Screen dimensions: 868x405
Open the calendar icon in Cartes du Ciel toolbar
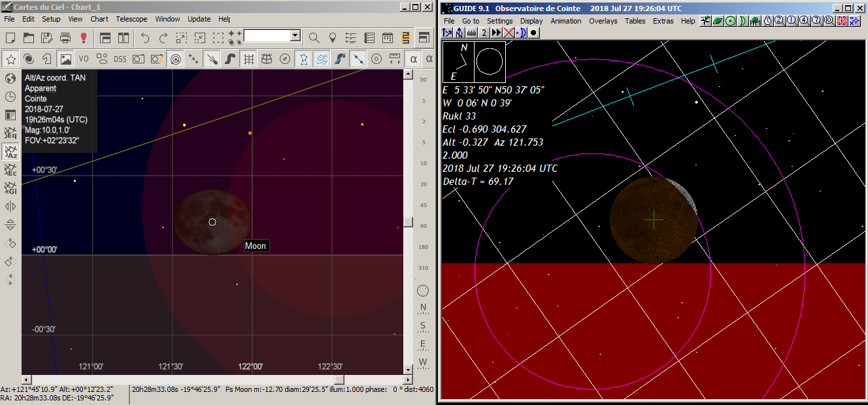pos(388,38)
